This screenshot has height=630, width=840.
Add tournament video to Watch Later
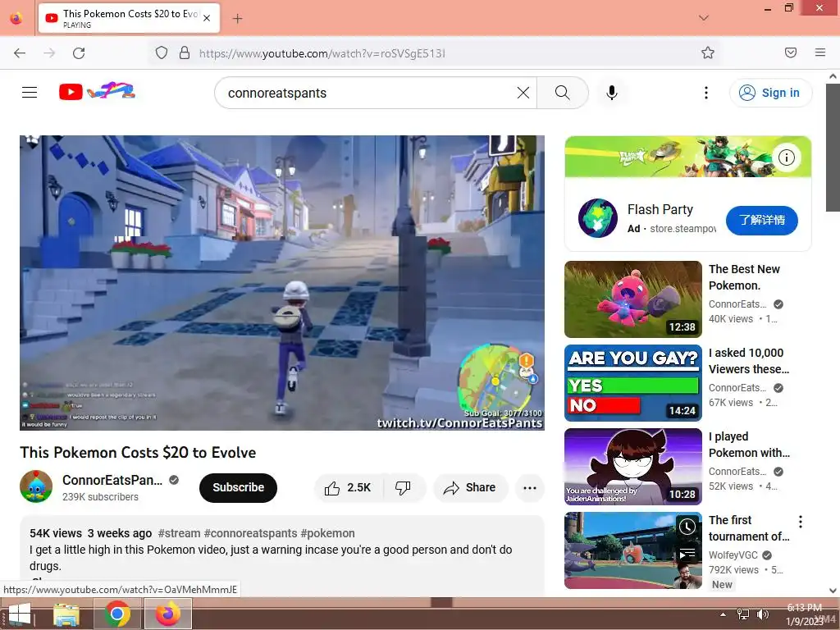click(x=687, y=527)
